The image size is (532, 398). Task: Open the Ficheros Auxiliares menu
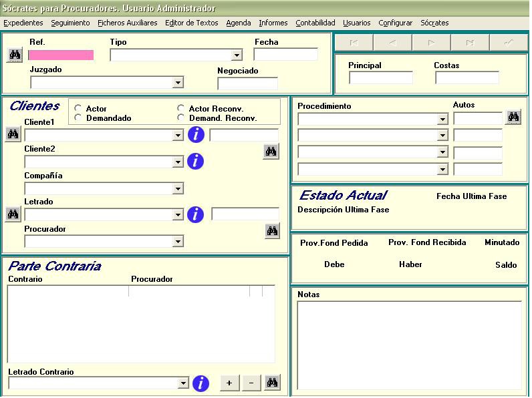pyautogui.click(x=127, y=23)
